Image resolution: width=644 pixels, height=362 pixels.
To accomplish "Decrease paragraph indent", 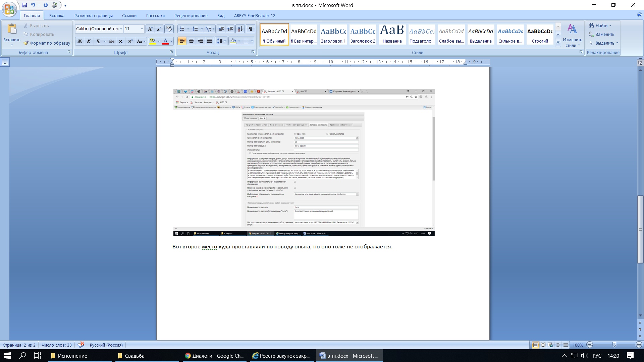I will tap(221, 29).
